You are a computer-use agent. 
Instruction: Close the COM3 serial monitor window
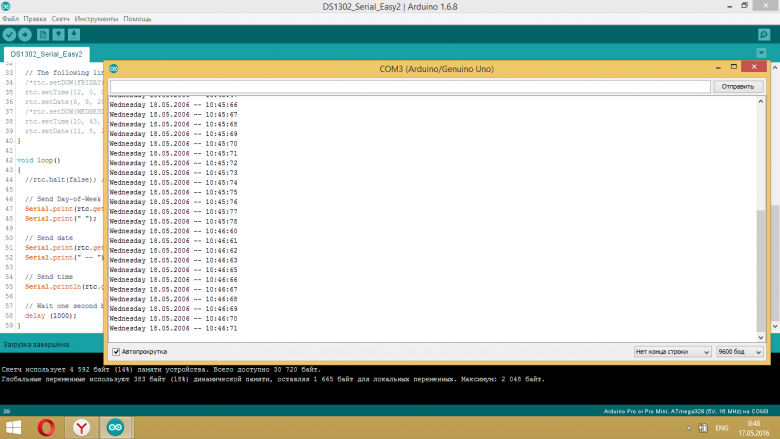coord(754,67)
